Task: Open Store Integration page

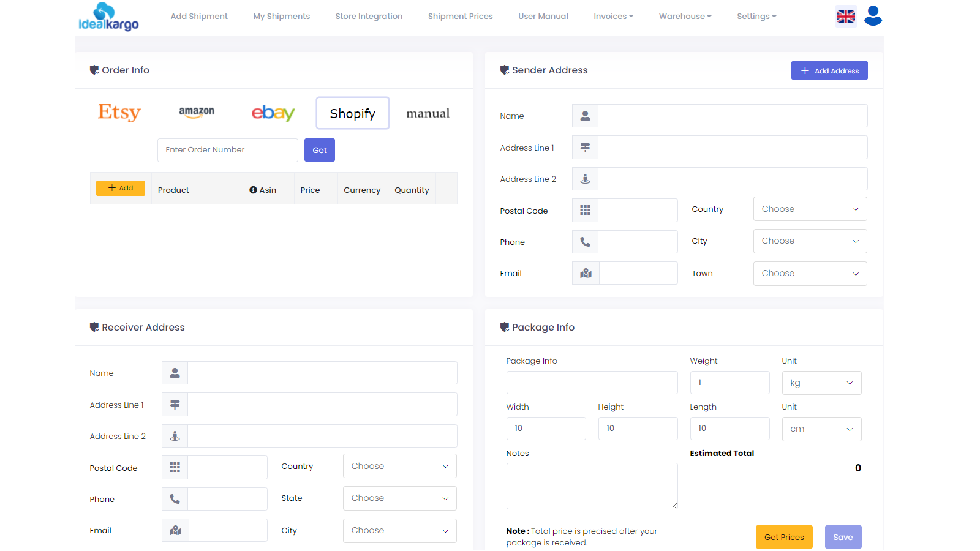Action: point(369,17)
